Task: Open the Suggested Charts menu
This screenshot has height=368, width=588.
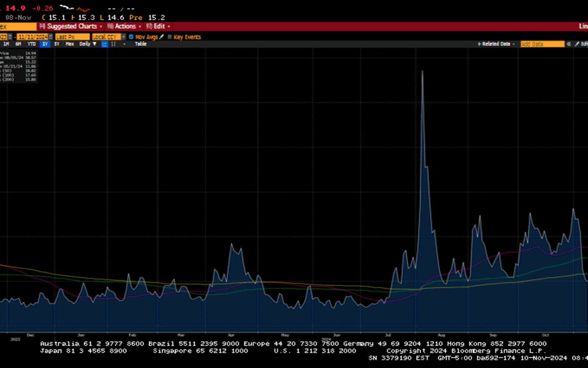Action: (71, 26)
